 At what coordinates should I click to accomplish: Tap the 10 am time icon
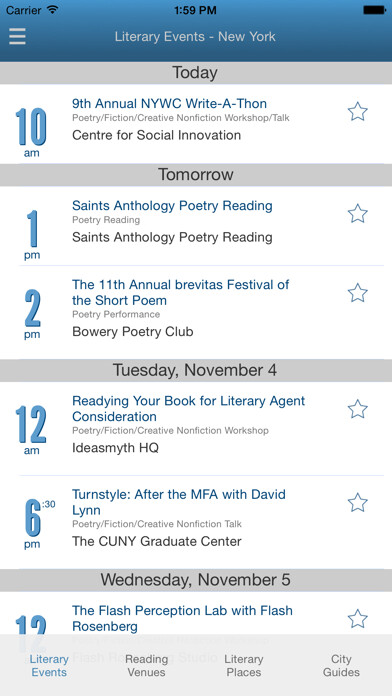pos(31,132)
